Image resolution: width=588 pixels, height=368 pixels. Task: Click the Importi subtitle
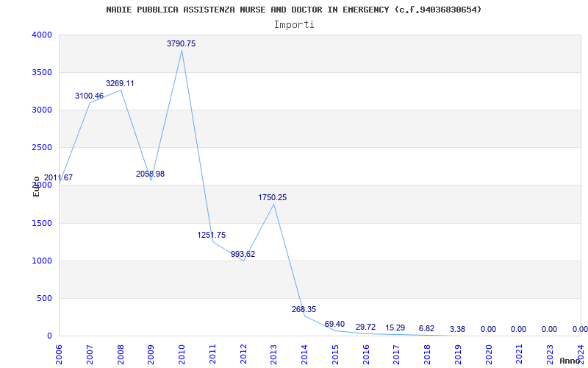[x=294, y=25]
